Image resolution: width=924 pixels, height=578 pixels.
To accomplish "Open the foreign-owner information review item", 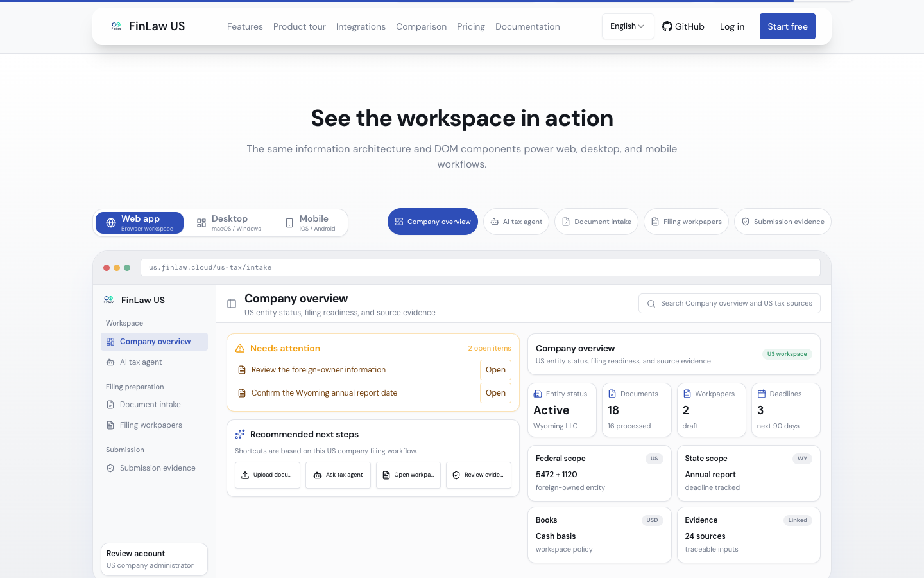I will pos(495,370).
